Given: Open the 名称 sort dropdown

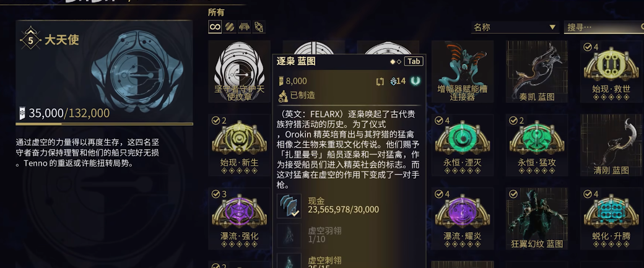Looking at the screenshot, I should tap(515, 27).
